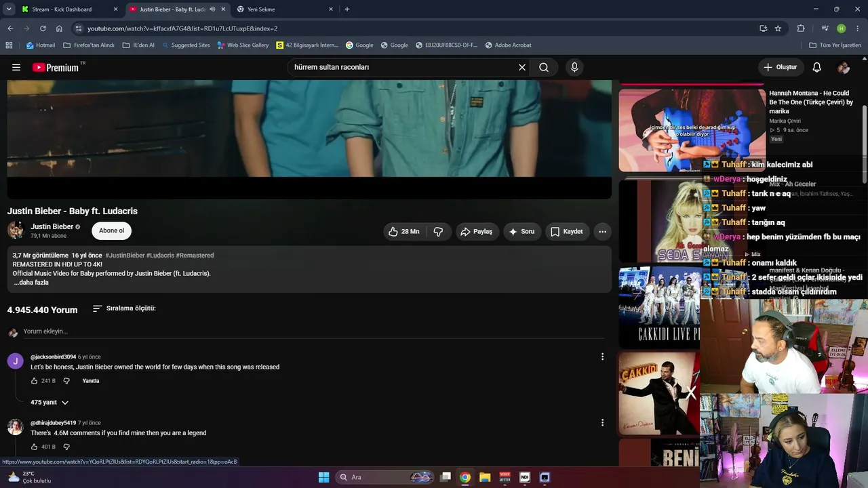
Task: Open the Oluştur create button
Action: 781,67
